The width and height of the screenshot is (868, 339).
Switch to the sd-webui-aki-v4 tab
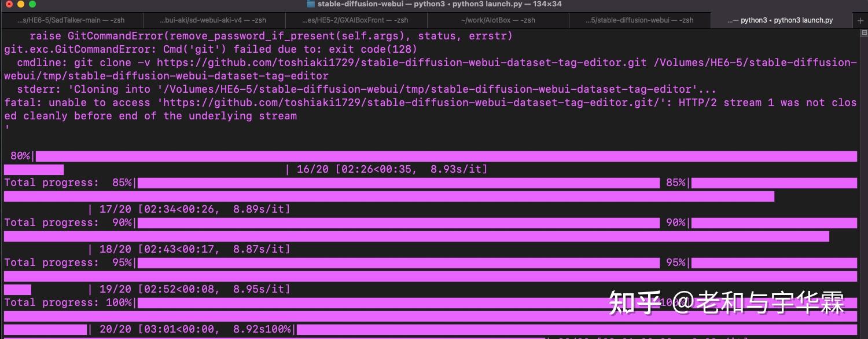pyautogui.click(x=214, y=19)
